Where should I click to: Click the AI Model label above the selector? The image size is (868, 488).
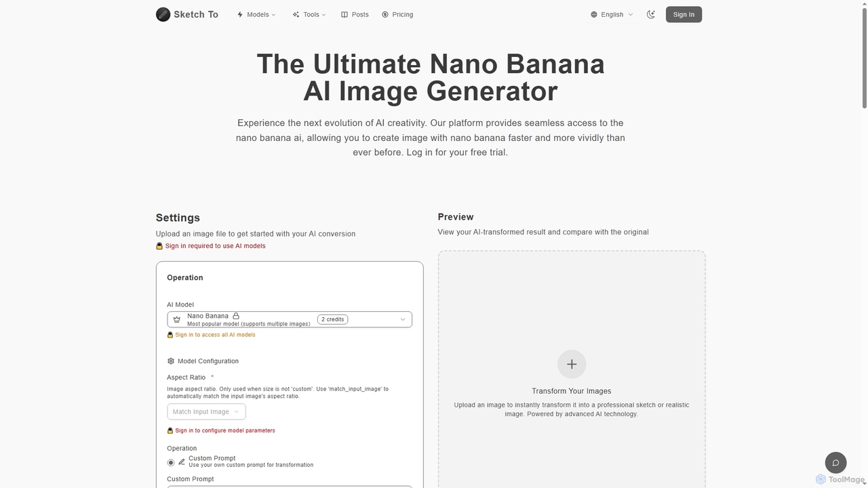point(180,305)
